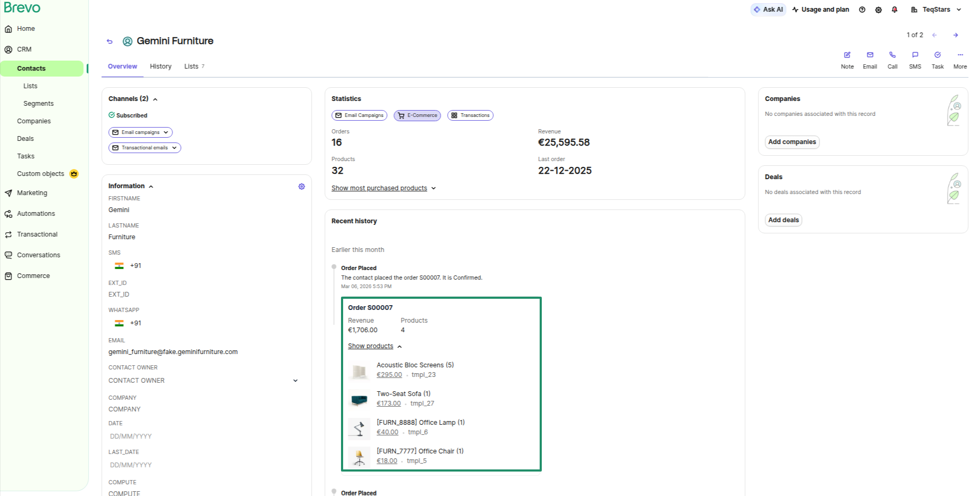
Task: Open notifications bell icon
Action: [894, 10]
